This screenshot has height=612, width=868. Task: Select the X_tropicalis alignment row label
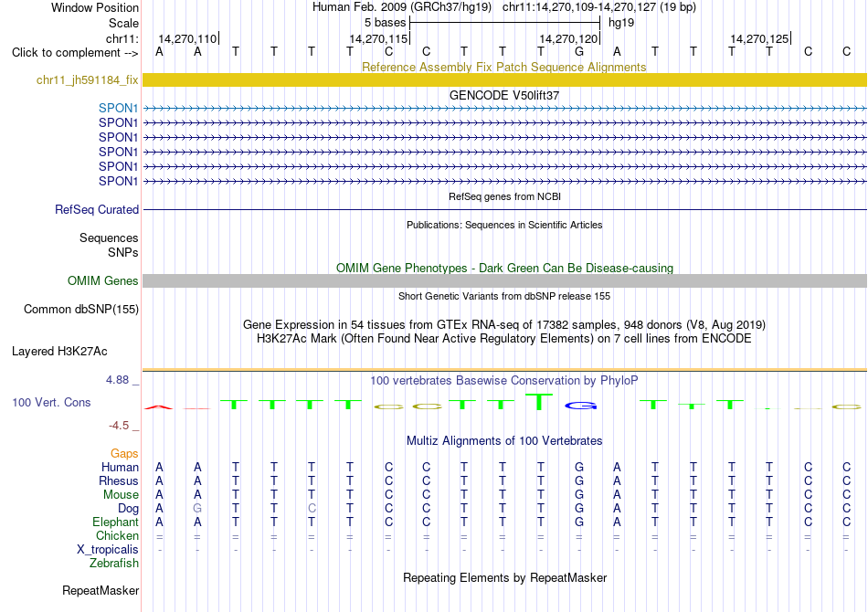[108, 550]
